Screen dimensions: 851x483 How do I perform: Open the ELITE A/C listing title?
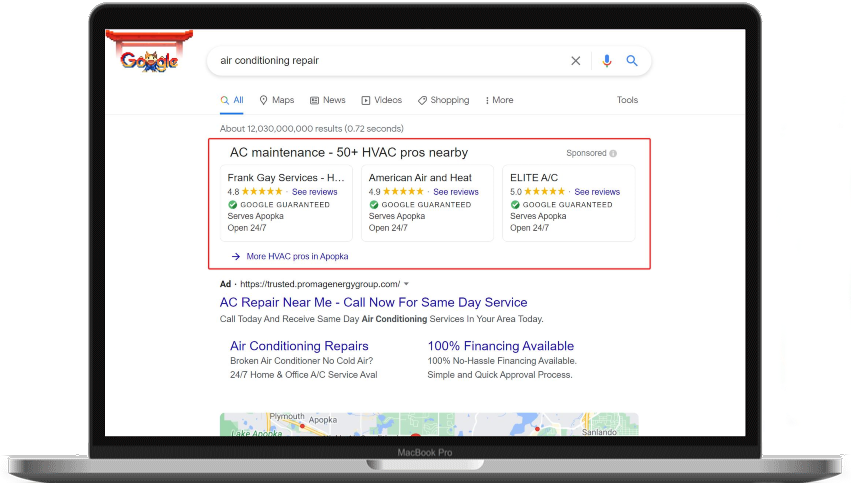coord(534,177)
